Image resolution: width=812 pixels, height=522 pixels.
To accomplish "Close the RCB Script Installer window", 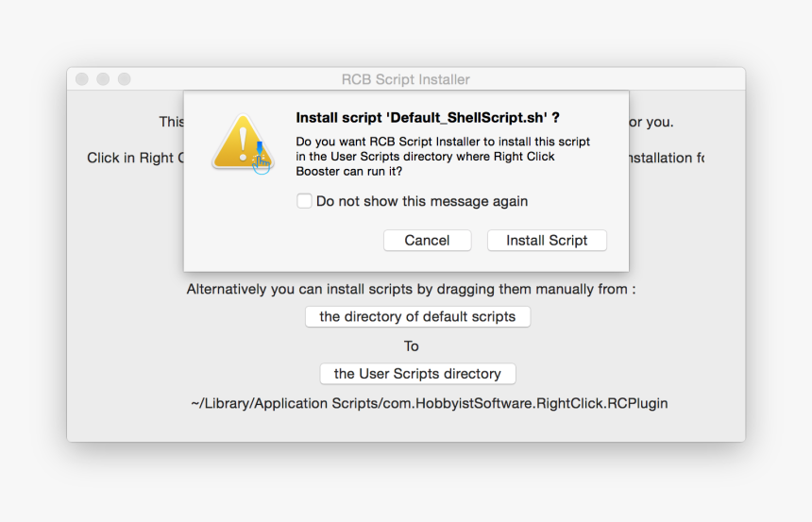I will (x=82, y=80).
